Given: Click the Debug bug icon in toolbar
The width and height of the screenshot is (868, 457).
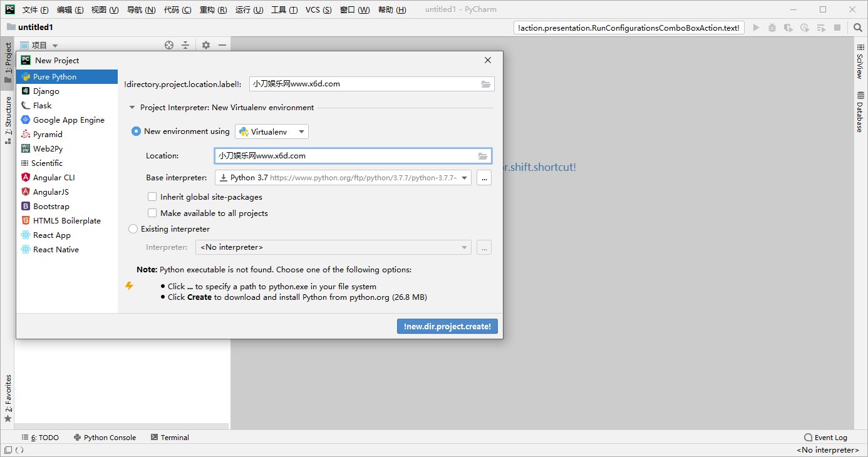Looking at the screenshot, I should click(772, 28).
